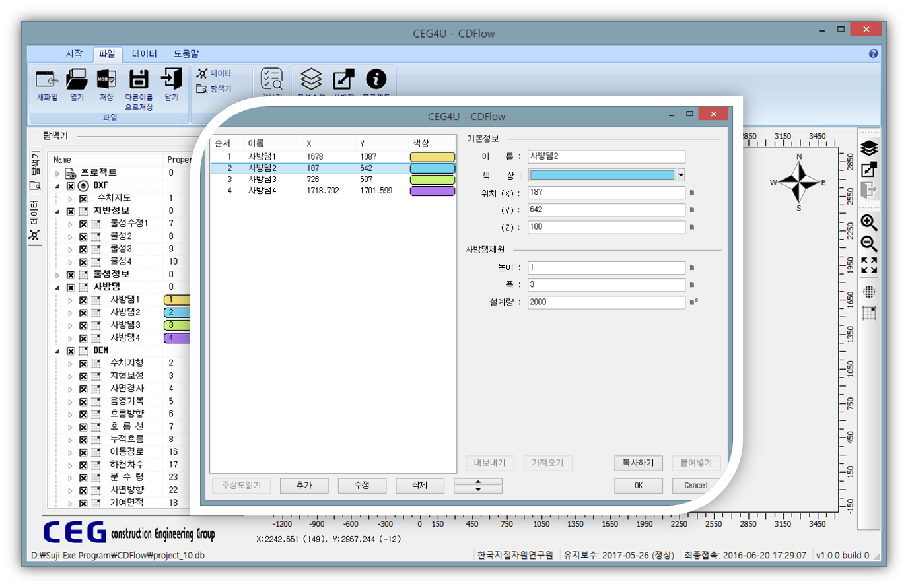The width and height of the screenshot is (908, 588).
Task: Fit view with the four-arrows icon
Action: (869, 265)
